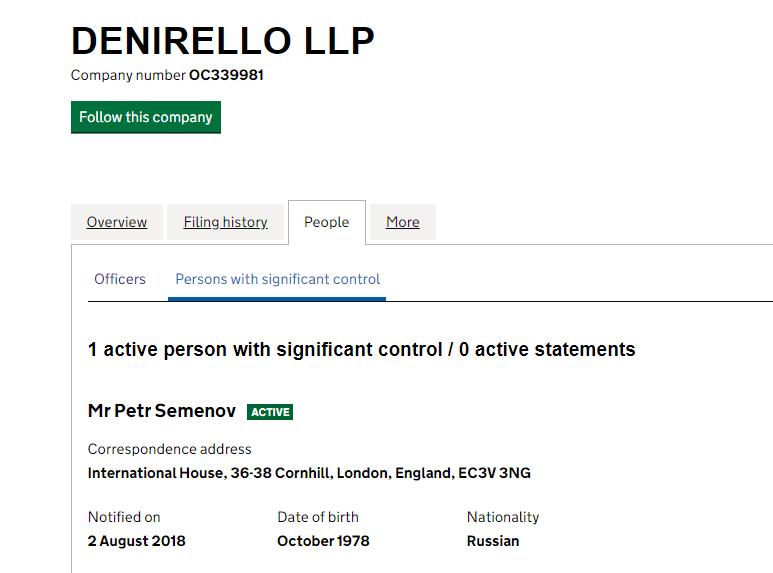Open the More tab
773x573 pixels.
[x=403, y=222]
